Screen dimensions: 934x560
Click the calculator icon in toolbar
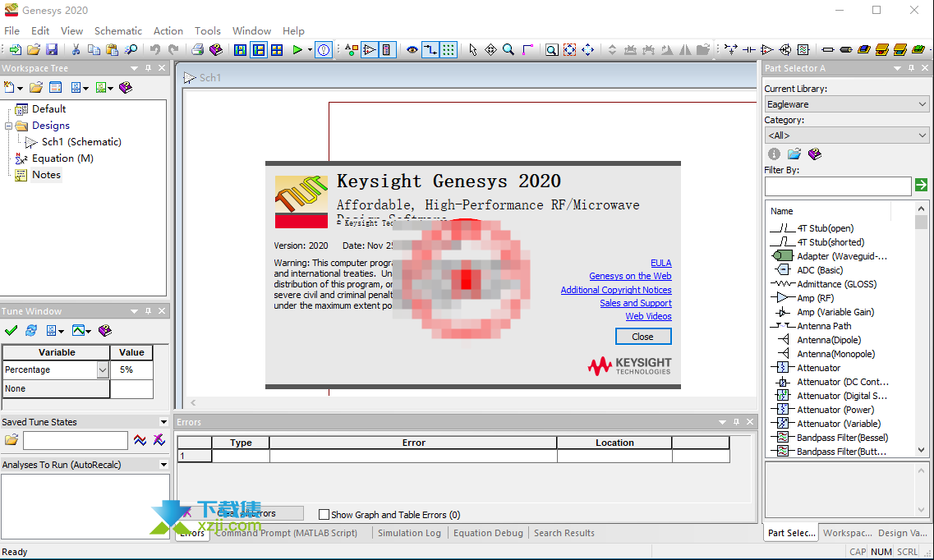click(387, 50)
